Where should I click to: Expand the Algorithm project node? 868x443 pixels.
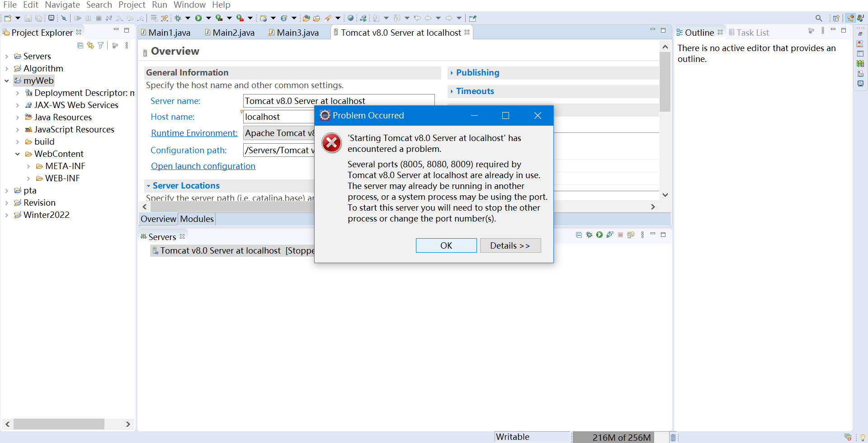coord(7,69)
